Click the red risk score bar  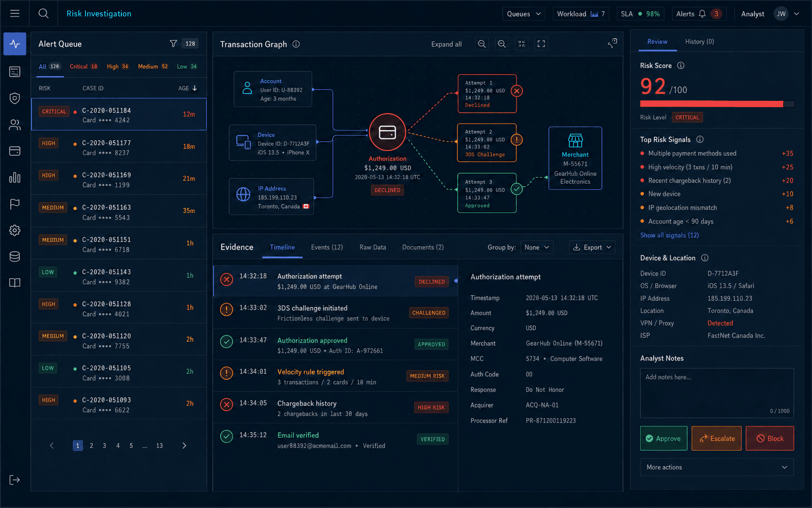point(712,104)
